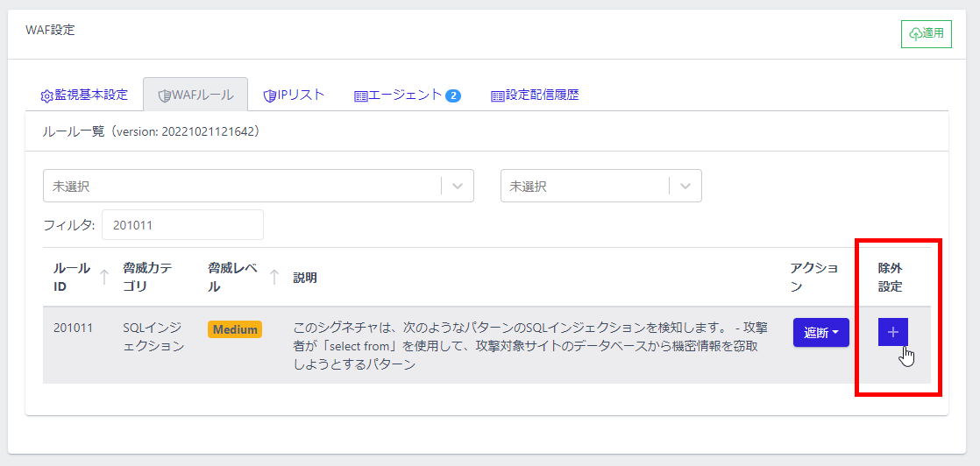Click the table icon beside 設定配信履歴

(497, 95)
